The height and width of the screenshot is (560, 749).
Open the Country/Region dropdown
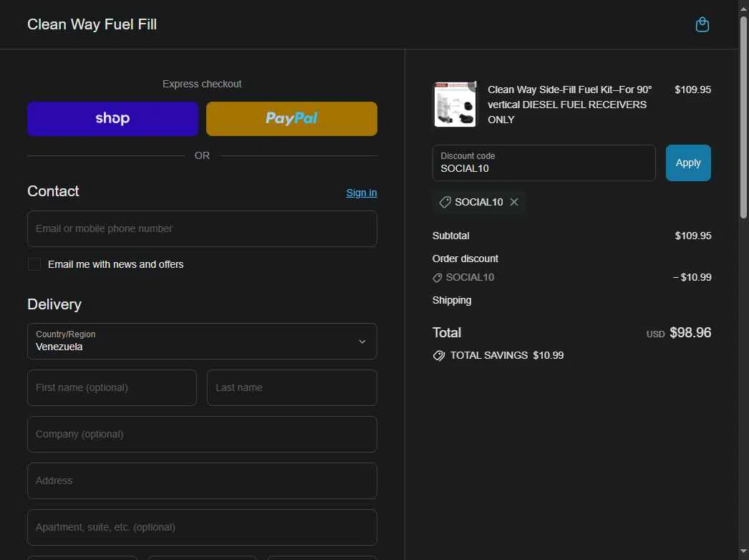pyautogui.click(x=202, y=341)
